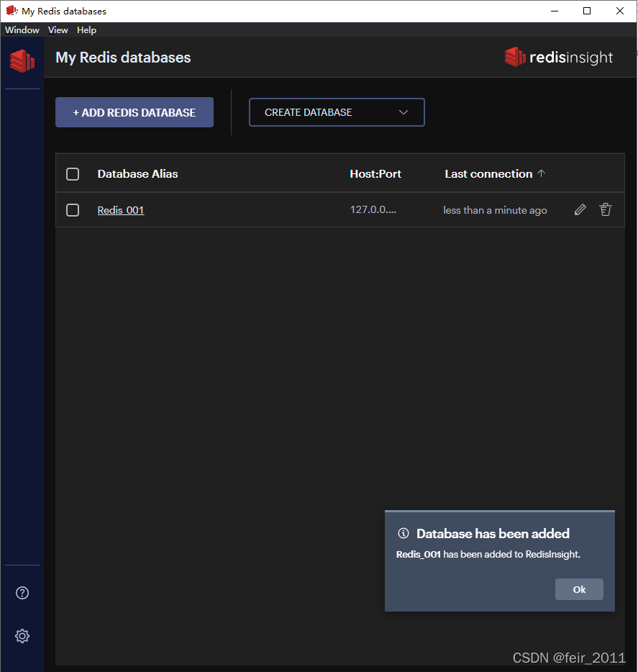Viewport: 638px width, 672px height.
Task: Close the RedisInsight window
Action: pos(619,11)
